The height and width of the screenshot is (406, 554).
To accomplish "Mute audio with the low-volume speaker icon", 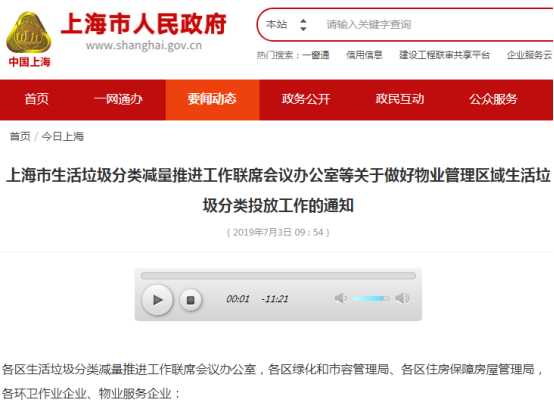I will [341, 298].
